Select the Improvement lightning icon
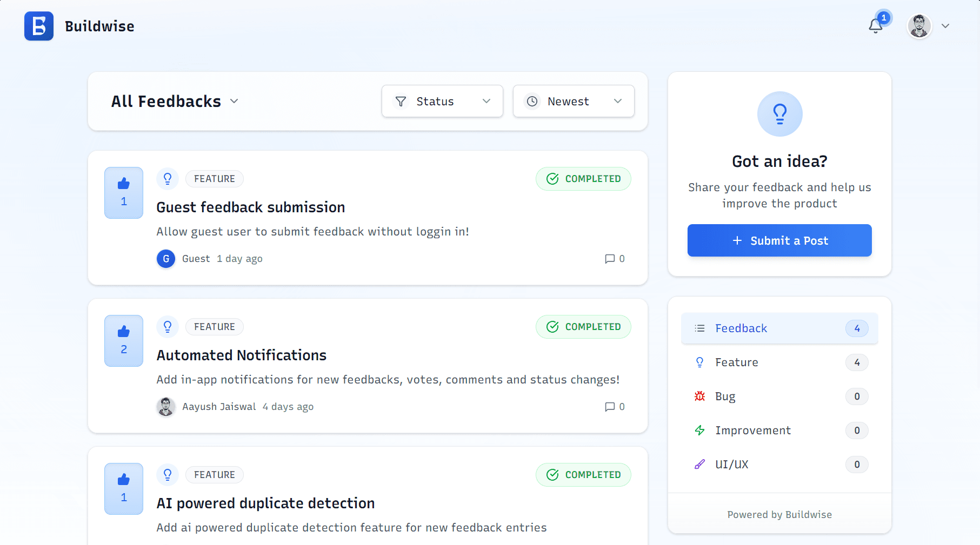The height and width of the screenshot is (545, 980). pyautogui.click(x=699, y=430)
